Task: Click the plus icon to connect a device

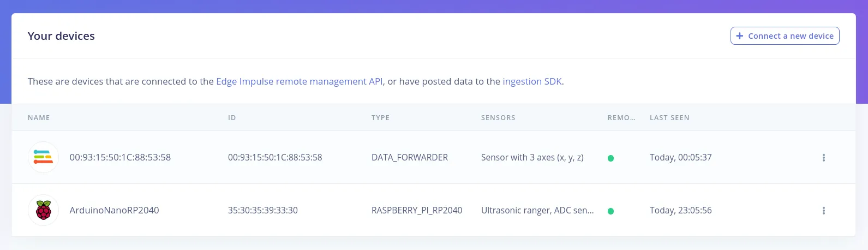Action: 740,36
